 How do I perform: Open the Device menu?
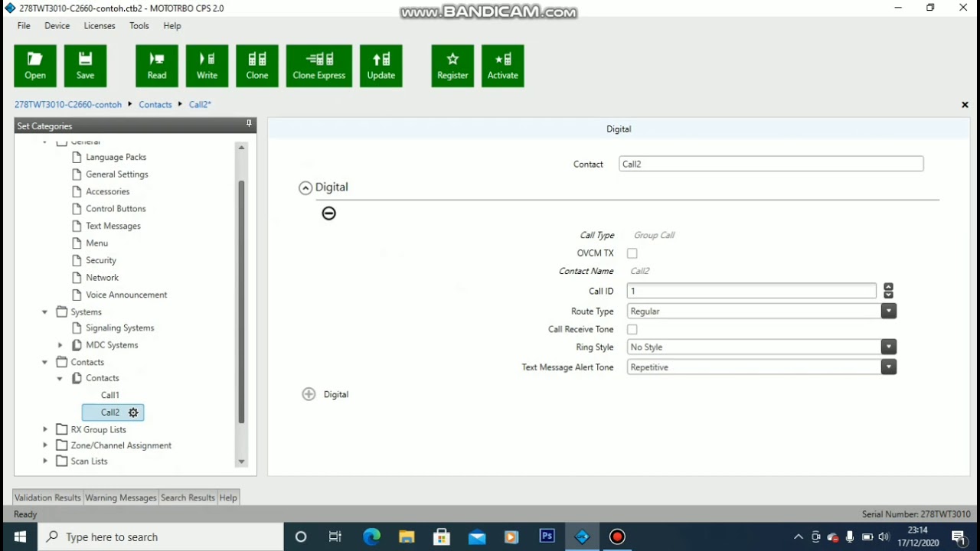[57, 26]
